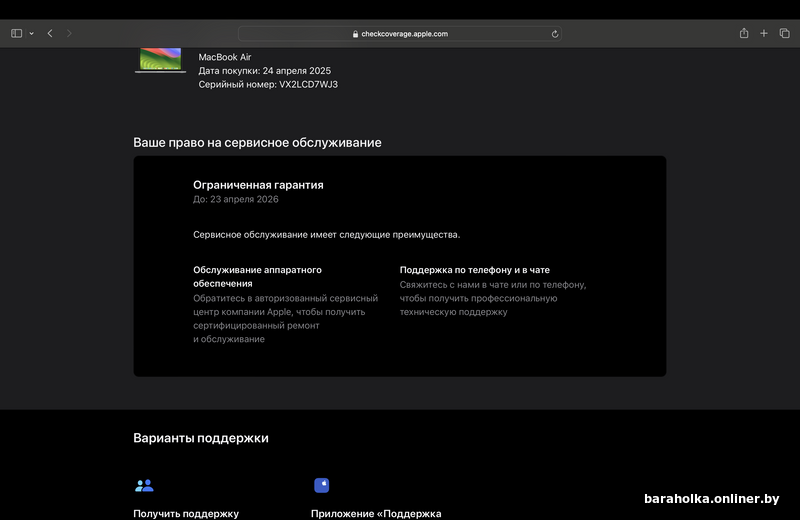Open the Получить поддержку link

186,513
